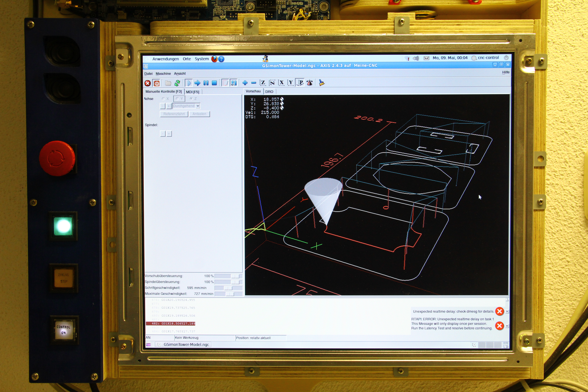
Task: Select the X axis radio button
Action: coord(163,99)
